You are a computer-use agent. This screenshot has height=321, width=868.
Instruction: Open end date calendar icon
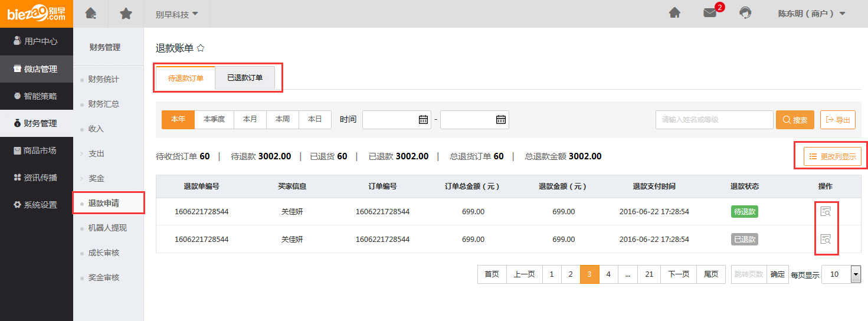pos(501,119)
